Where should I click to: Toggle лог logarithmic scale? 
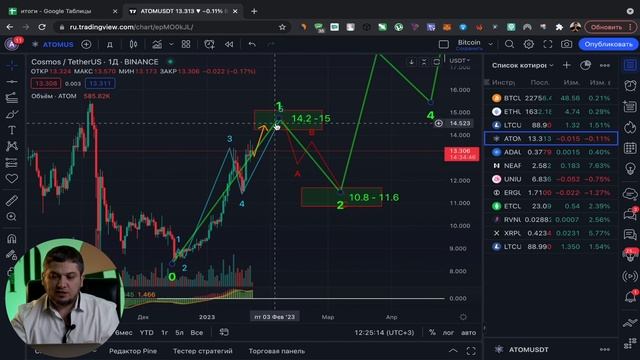448,333
